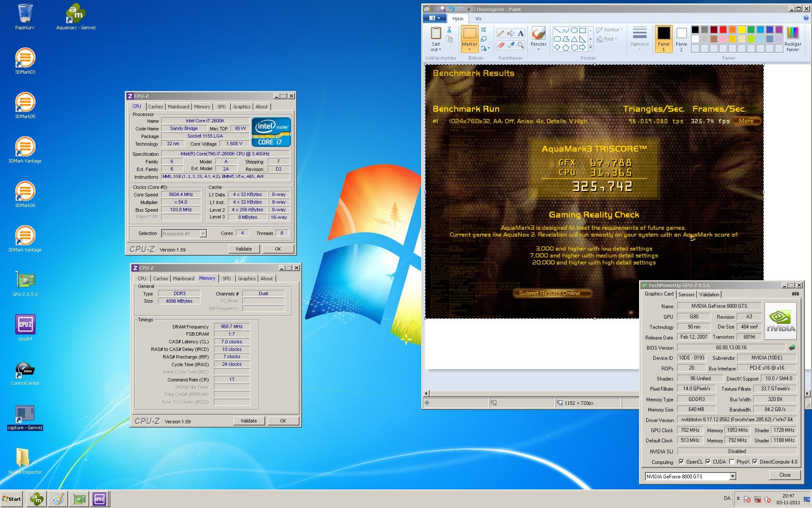The image size is (812, 508).
Task: Select the Pentagon shape in Former gallery
Action: click(565, 47)
